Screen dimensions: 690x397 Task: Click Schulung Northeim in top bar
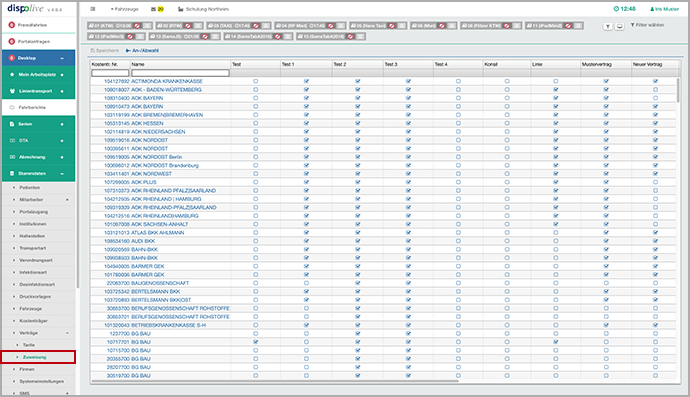coord(203,9)
